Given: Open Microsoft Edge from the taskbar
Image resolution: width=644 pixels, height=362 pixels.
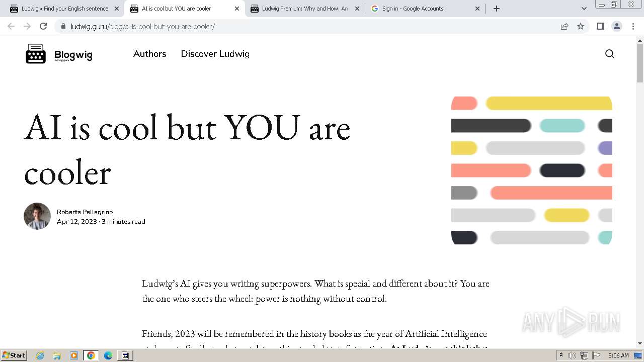Looking at the screenshot, I should point(108,355).
